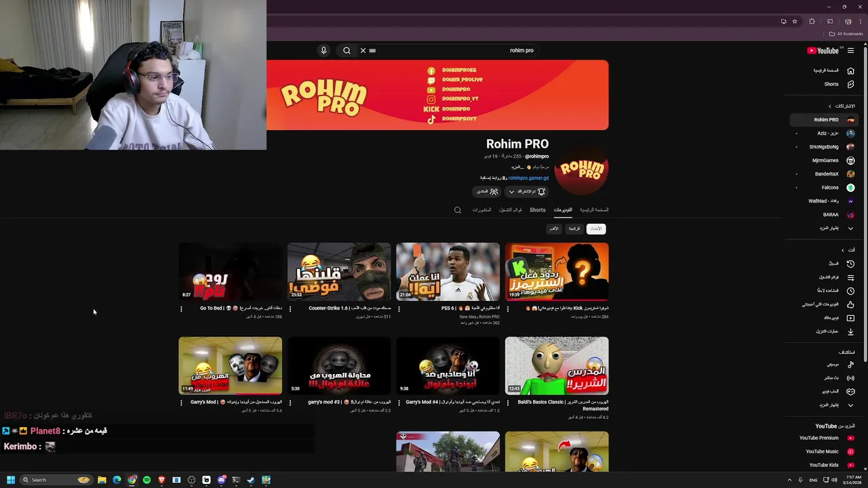Select the Latest sort chip

click(x=595, y=229)
